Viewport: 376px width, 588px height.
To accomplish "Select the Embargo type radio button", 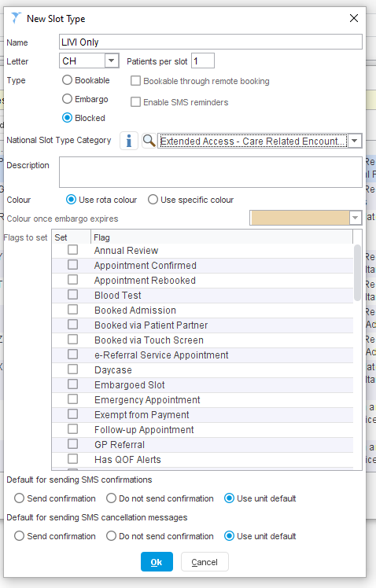I will point(67,98).
